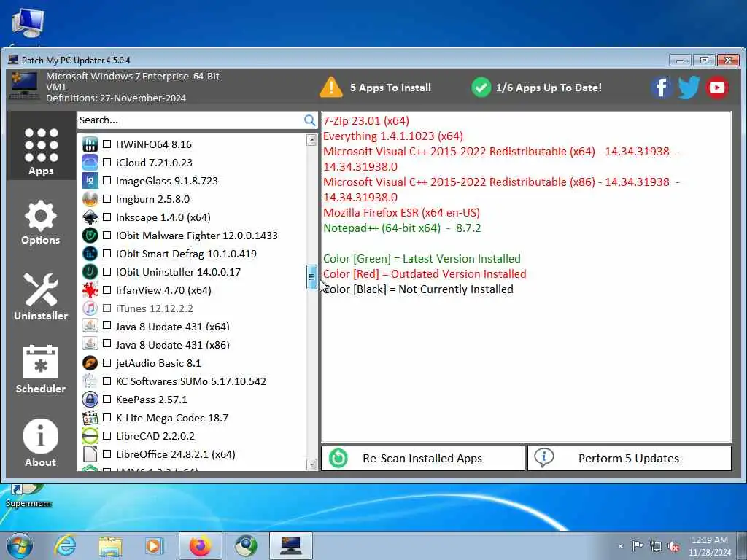Click the Java 8 Update 431 (x64) icon

(90, 326)
